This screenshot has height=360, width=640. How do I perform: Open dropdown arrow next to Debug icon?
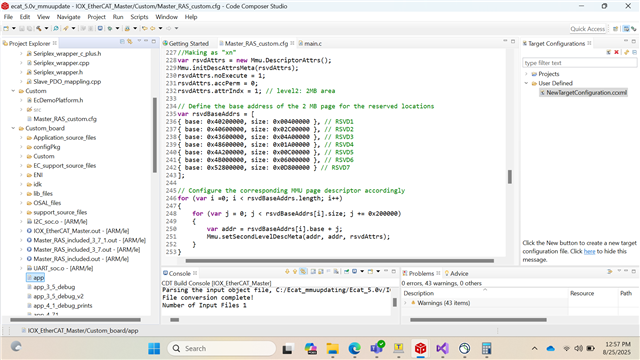coord(118,28)
